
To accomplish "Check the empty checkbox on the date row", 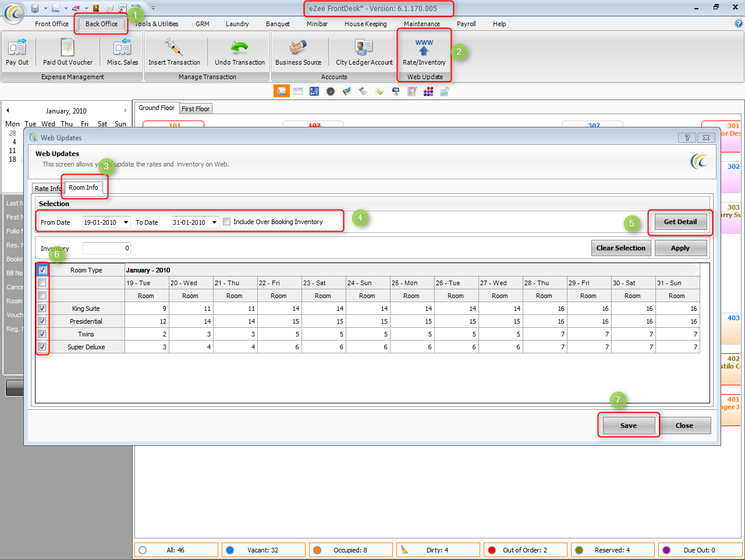I will pyautogui.click(x=42, y=282).
